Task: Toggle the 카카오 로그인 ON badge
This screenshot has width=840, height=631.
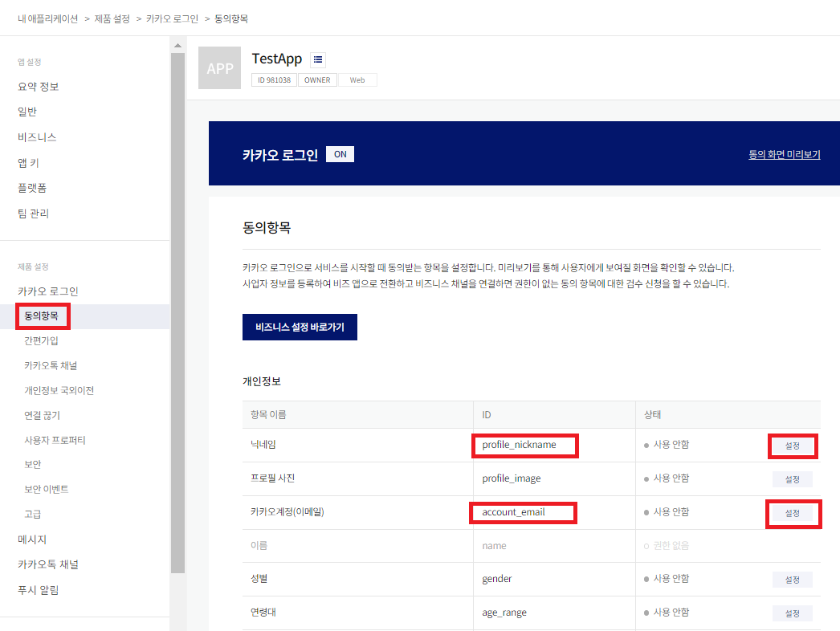Action: [x=340, y=154]
